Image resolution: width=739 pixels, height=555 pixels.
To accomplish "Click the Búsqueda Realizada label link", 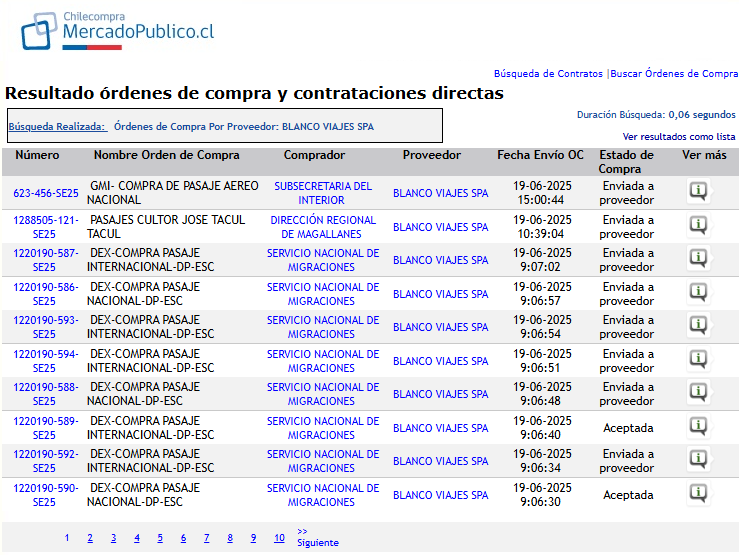I will (57, 127).
